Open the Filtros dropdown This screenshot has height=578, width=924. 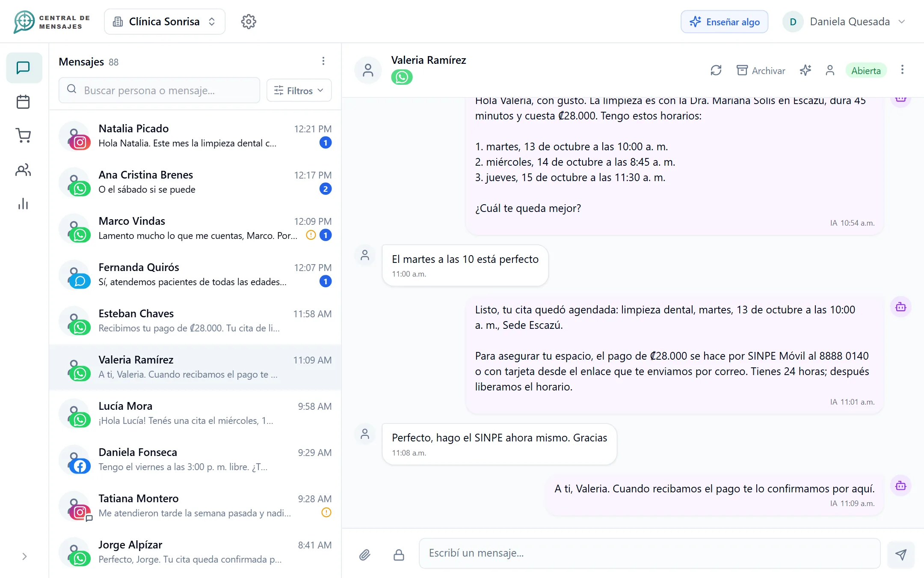299,90
